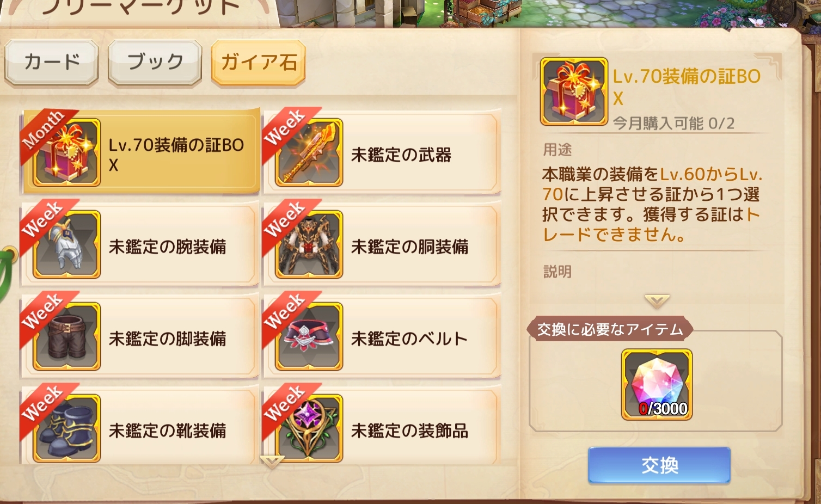Select the 未鑑定の腕装備 gauntlet icon

coord(67,244)
